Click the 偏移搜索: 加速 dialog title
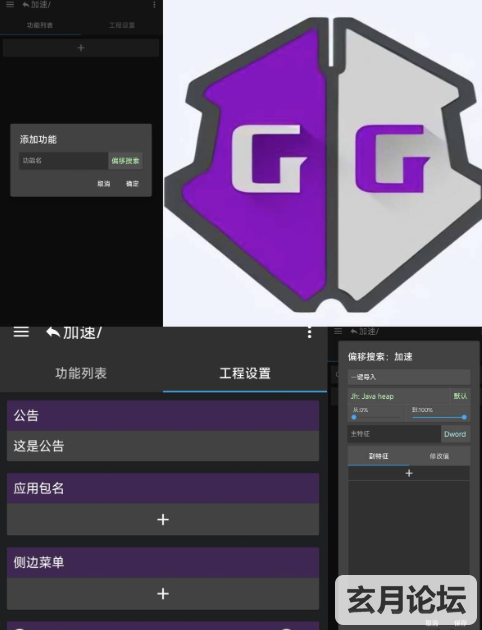Viewport: 482px width, 630px height. coord(380,356)
